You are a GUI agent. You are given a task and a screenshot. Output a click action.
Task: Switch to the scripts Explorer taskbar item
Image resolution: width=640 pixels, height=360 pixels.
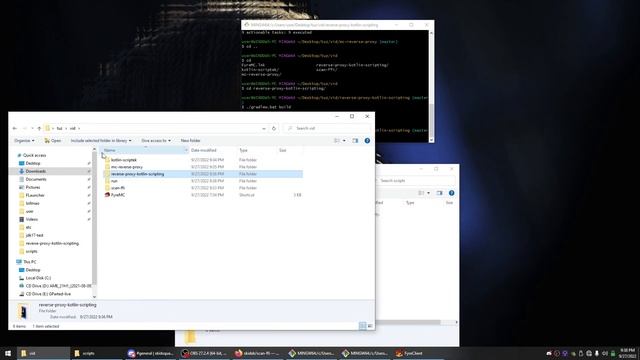pyautogui.click(x=97, y=353)
